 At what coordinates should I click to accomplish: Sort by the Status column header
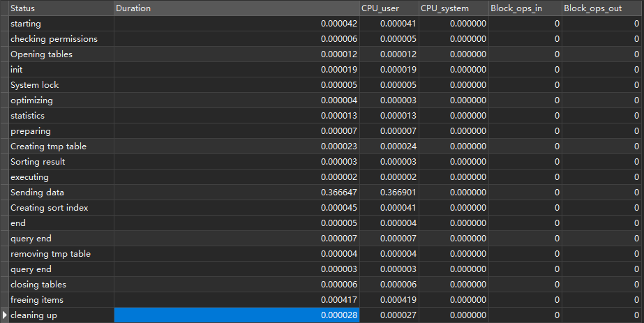tap(61, 8)
